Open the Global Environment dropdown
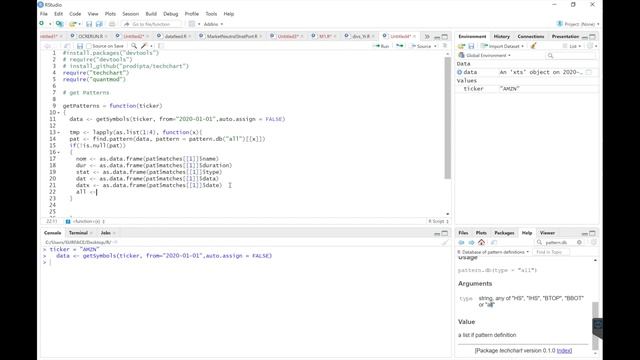 [x=484, y=55]
